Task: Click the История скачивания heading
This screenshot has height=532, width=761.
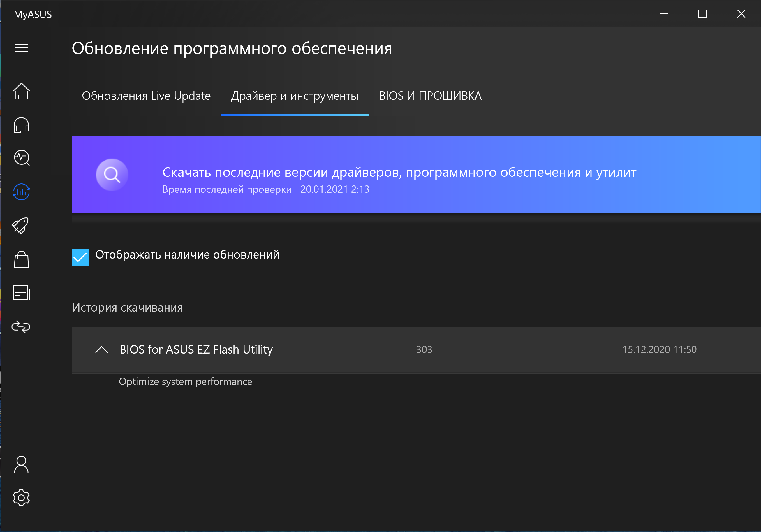Action: (x=127, y=307)
